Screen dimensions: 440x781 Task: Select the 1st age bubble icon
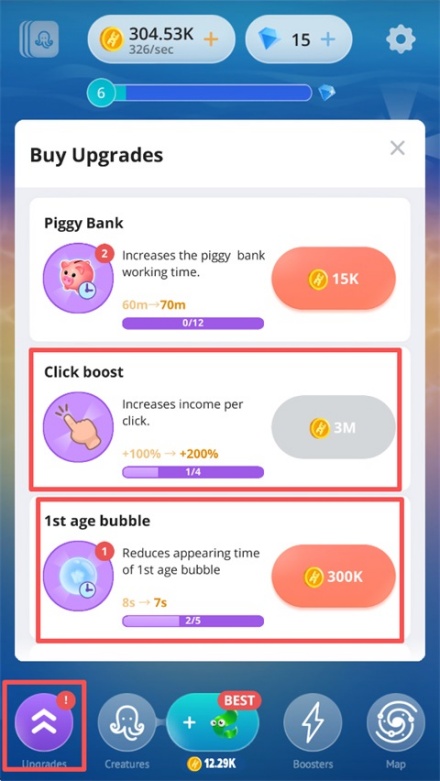(x=78, y=576)
